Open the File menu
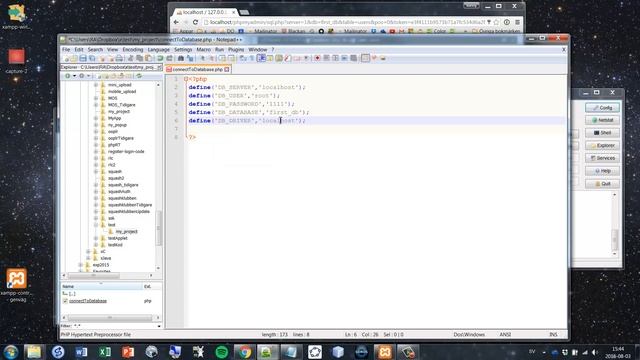The image size is (640, 360). (x=66, y=49)
